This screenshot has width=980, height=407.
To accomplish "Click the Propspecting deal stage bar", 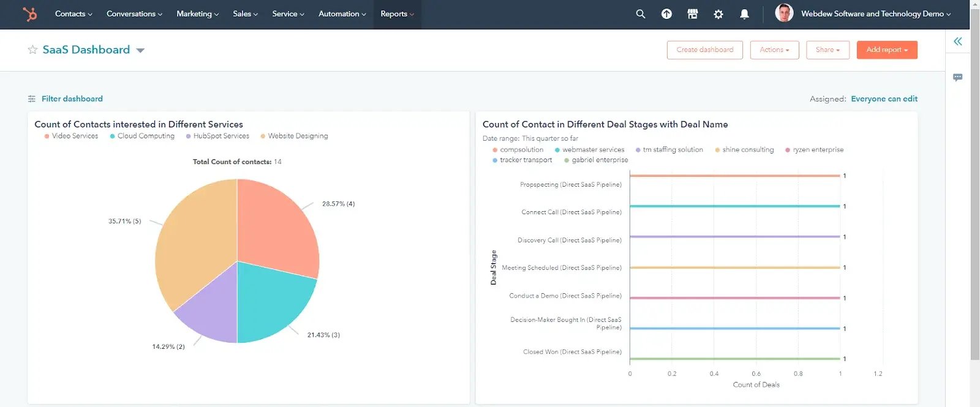I will pos(735,176).
